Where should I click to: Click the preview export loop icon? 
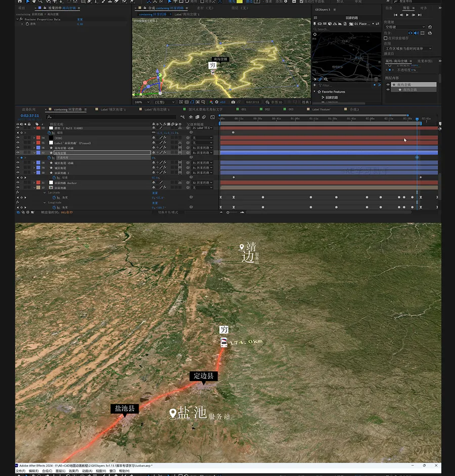pos(430,33)
